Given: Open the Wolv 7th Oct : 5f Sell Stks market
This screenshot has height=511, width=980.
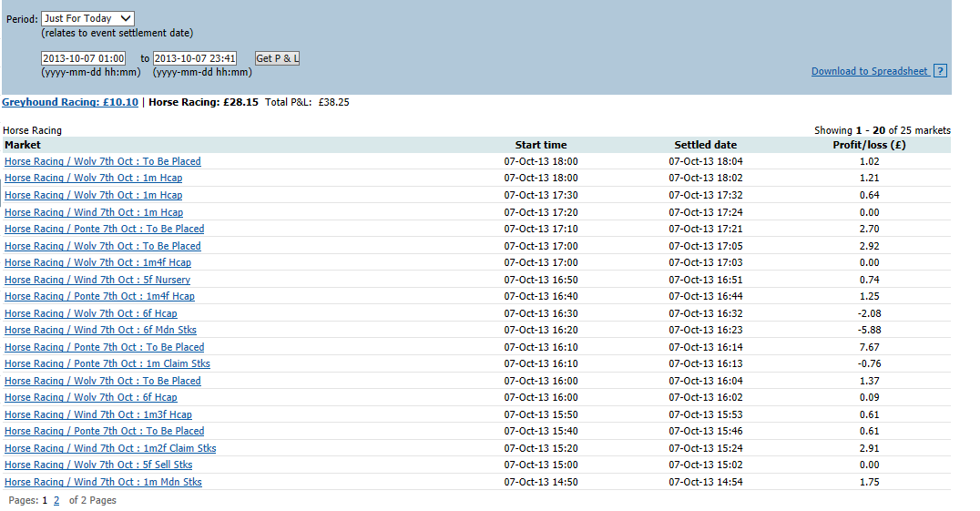Looking at the screenshot, I should 98,465.
